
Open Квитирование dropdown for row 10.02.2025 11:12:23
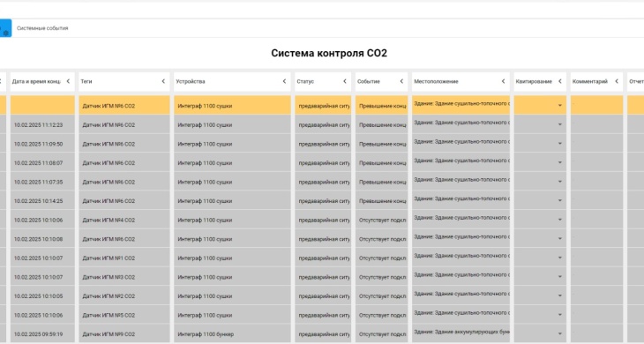click(x=559, y=124)
